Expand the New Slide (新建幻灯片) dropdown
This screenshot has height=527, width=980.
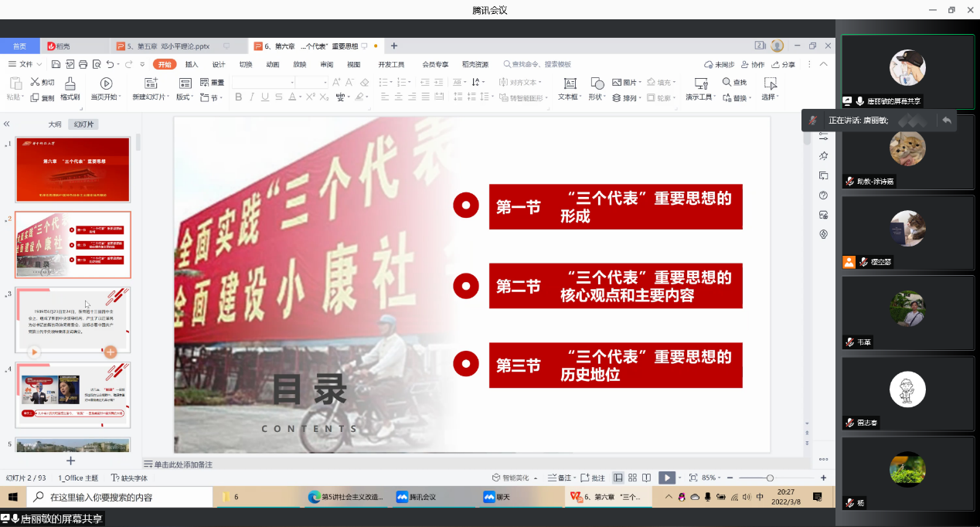(168, 97)
